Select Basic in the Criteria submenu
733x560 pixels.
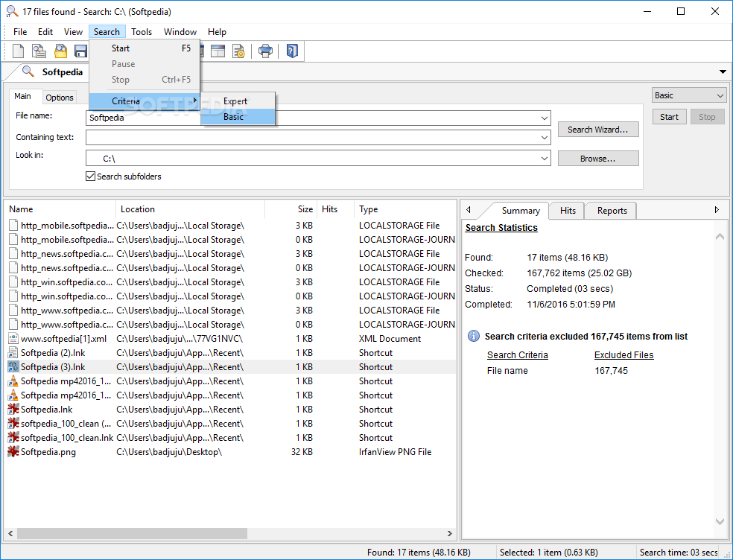(238, 117)
